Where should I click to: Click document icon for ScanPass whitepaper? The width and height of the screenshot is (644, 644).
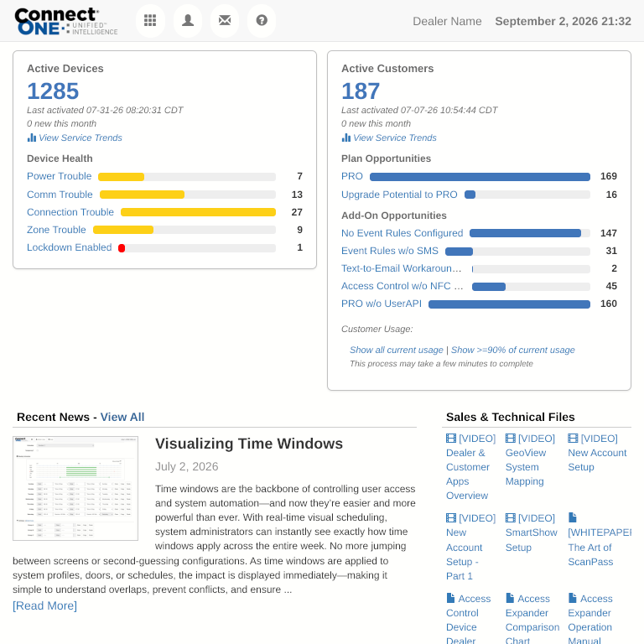click(x=573, y=517)
